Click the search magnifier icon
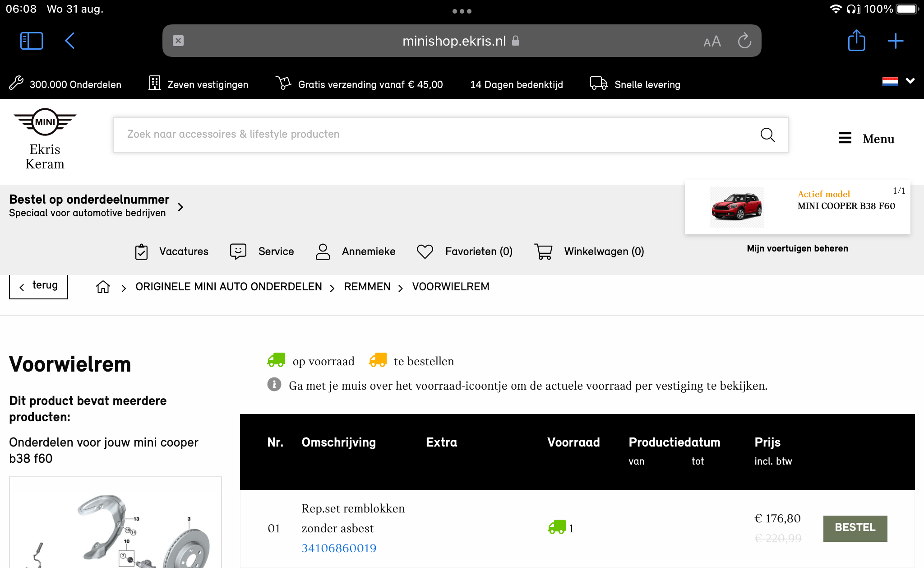The width and height of the screenshot is (924, 568). click(767, 135)
